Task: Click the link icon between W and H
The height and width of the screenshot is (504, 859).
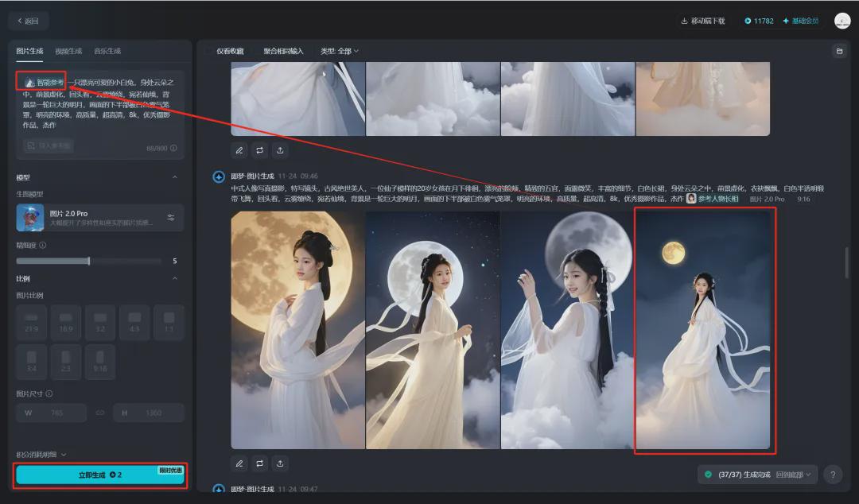Action: coord(100,413)
